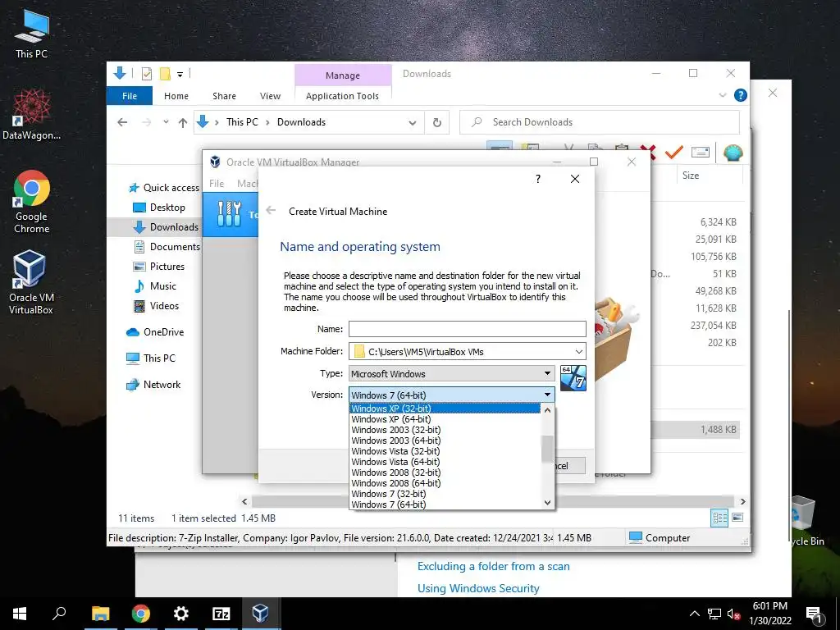Screen dimensions: 840x630
Task: Pick Windows Vista (64-bit) in the list
Action: pyautogui.click(x=445, y=462)
